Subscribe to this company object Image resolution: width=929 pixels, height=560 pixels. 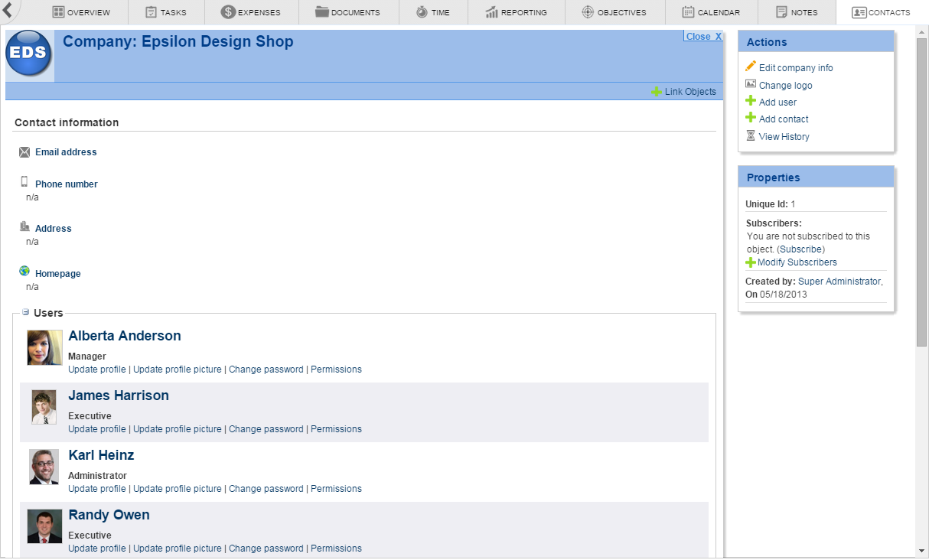pos(800,249)
